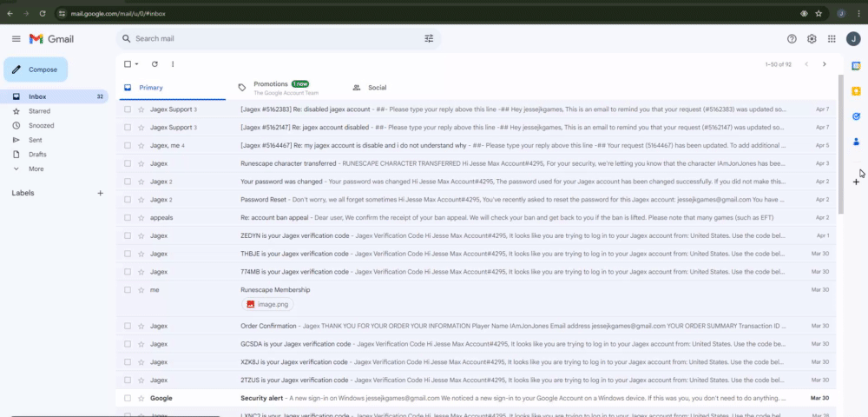Click the inbox vertical scrollbar
The height and width of the screenshot is (417, 868).
click(x=840, y=144)
